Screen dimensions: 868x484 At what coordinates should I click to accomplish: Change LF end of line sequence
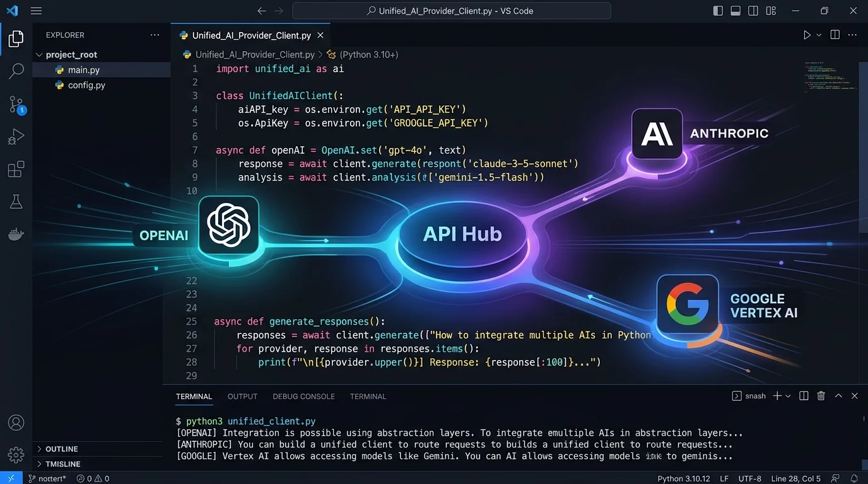tap(724, 478)
